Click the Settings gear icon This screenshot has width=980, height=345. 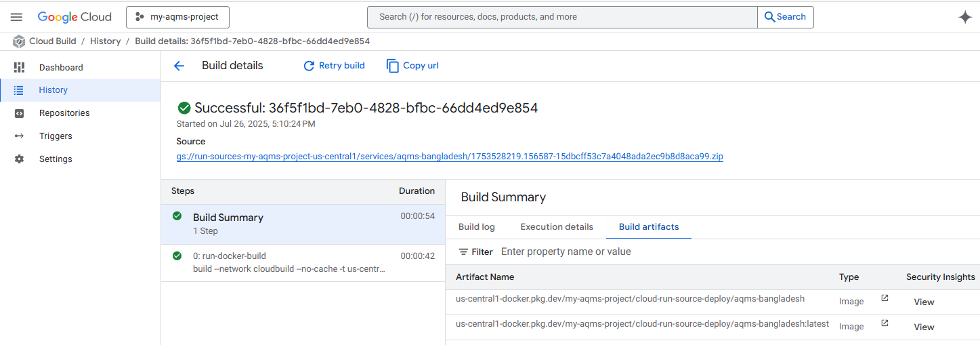[x=19, y=159]
